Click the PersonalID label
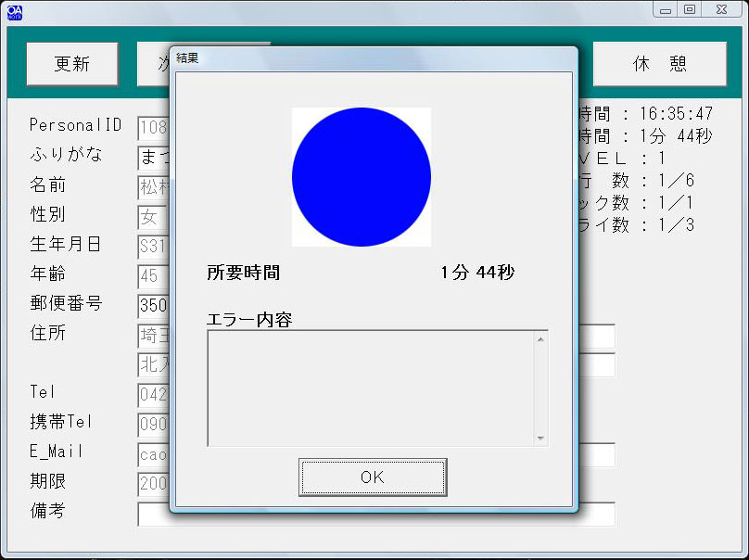Screen dimensions: 749x560 tap(75, 125)
